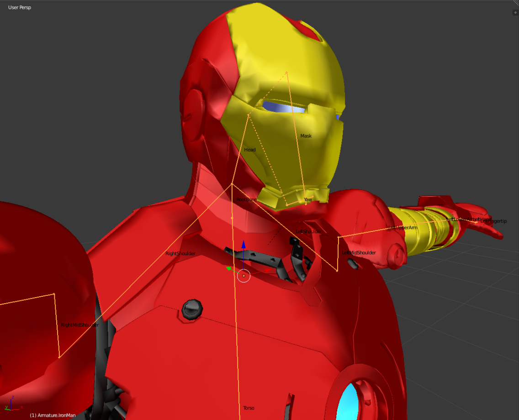The image size is (519, 420).
Task: Select the bone labeled 'Mask'
Action: 306,136
